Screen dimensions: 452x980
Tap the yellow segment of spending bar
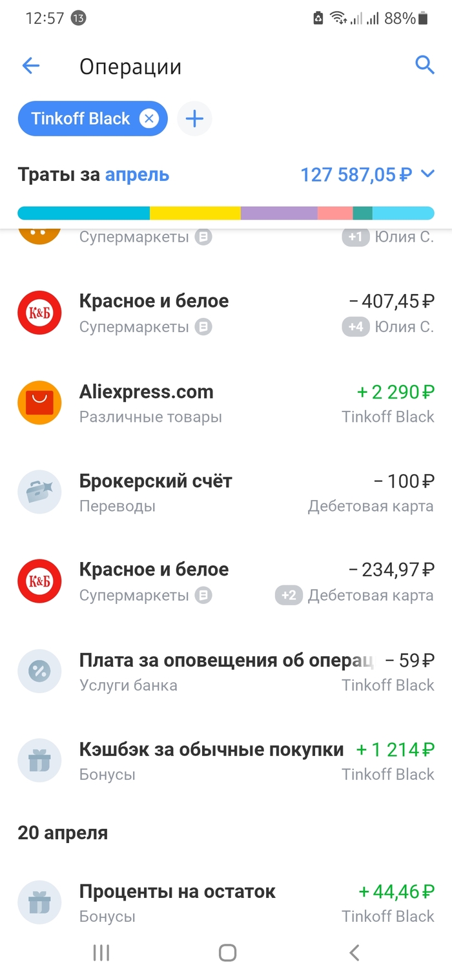[195, 213]
